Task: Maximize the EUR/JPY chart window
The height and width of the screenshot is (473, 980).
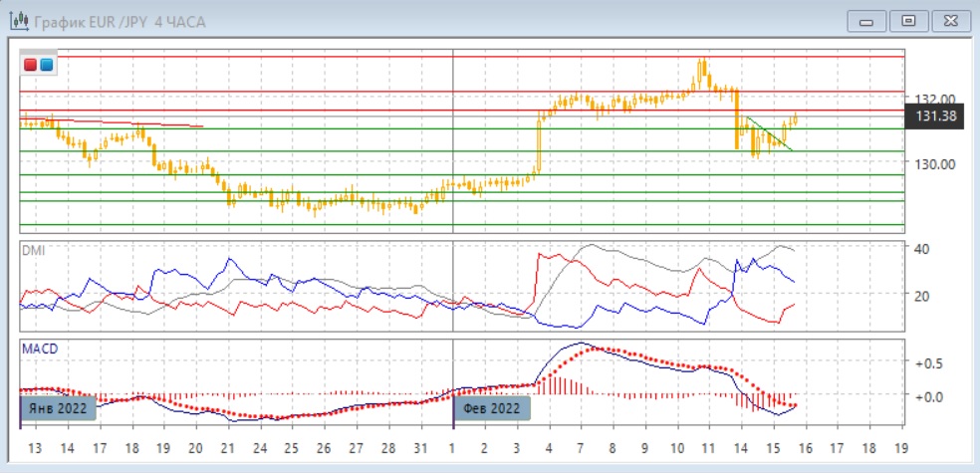Action: (907, 21)
